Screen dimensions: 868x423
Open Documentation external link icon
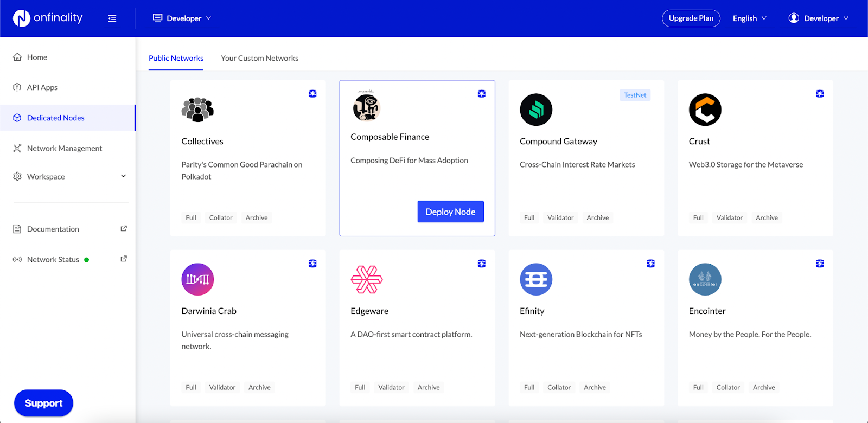[x=124, y=228]
